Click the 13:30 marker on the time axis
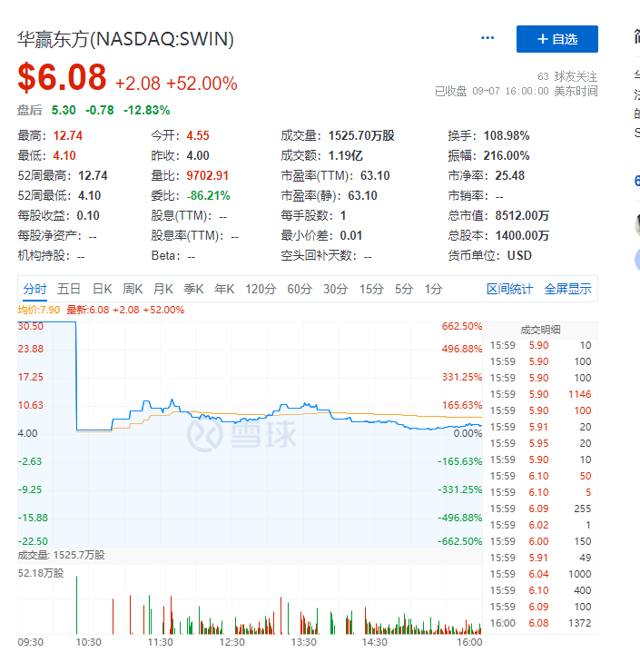This screenshot has height=672, width=640. pos(303,642)
